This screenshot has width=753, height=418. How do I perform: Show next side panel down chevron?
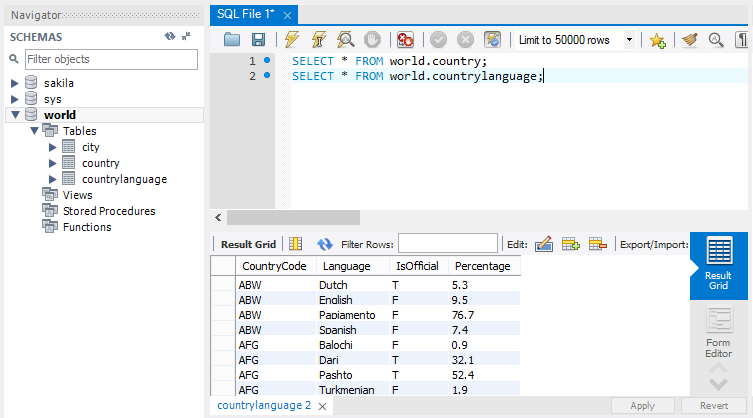coord(718,384)
